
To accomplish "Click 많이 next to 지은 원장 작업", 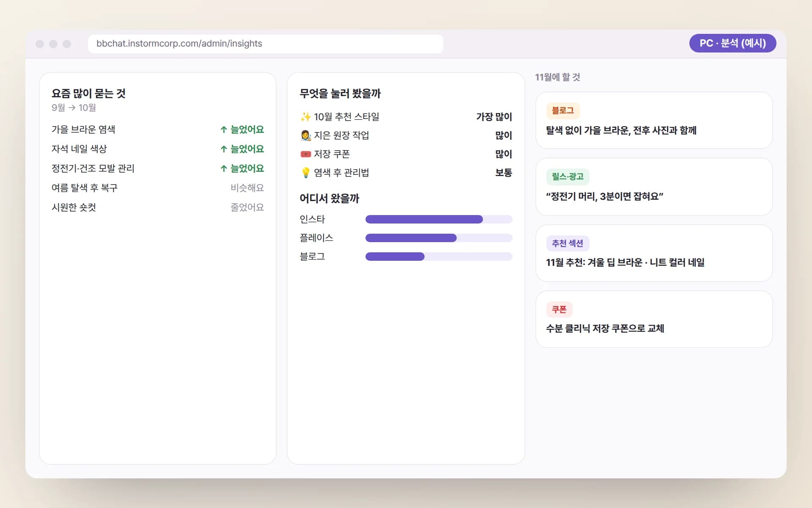I will point(504,135).
